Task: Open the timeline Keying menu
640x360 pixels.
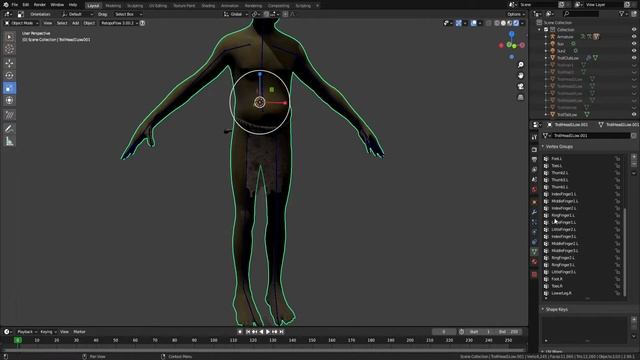Action: [x=48, y=332]
